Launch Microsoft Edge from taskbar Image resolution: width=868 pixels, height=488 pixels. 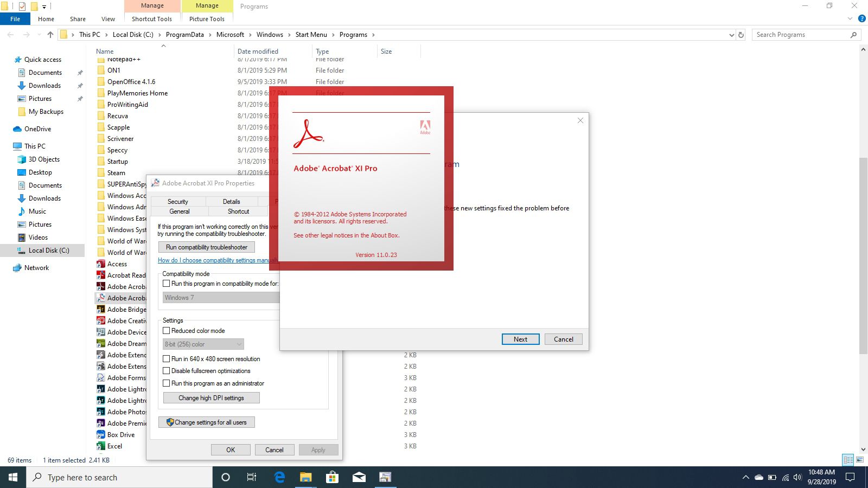point(279,477)
